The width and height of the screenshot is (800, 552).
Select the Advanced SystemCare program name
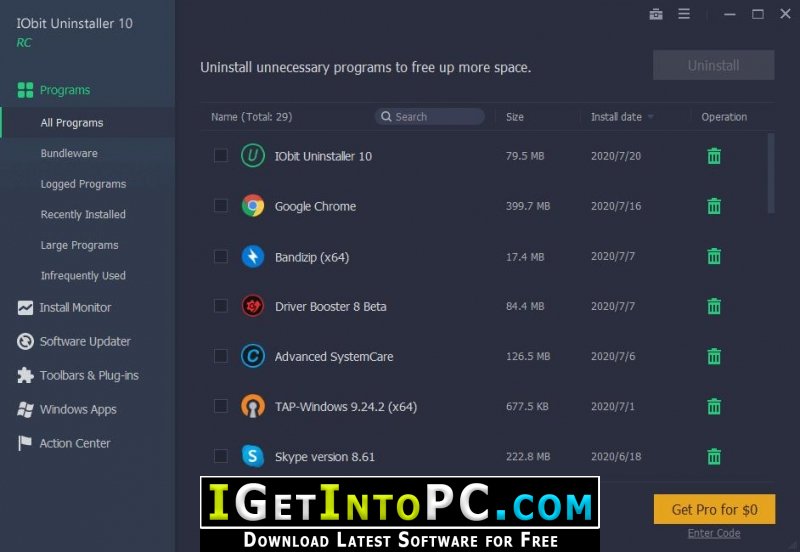pyautogui.click(x=334, y=356)
